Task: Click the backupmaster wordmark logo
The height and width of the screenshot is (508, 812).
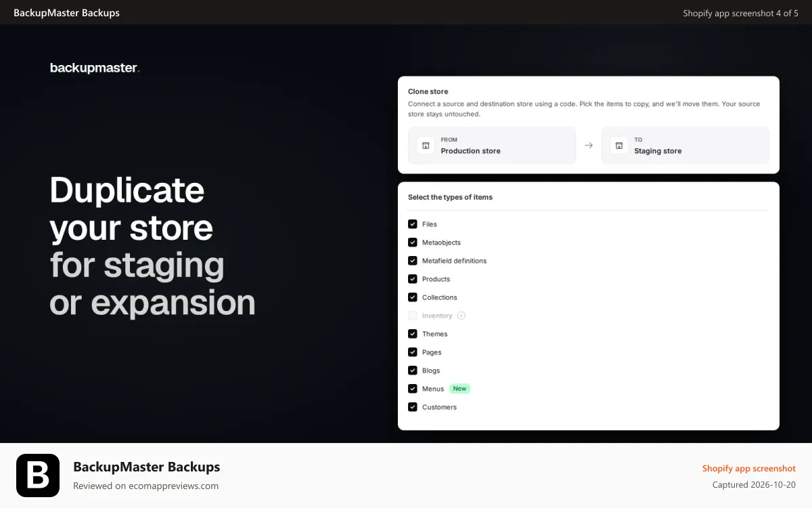Action: 95,68
